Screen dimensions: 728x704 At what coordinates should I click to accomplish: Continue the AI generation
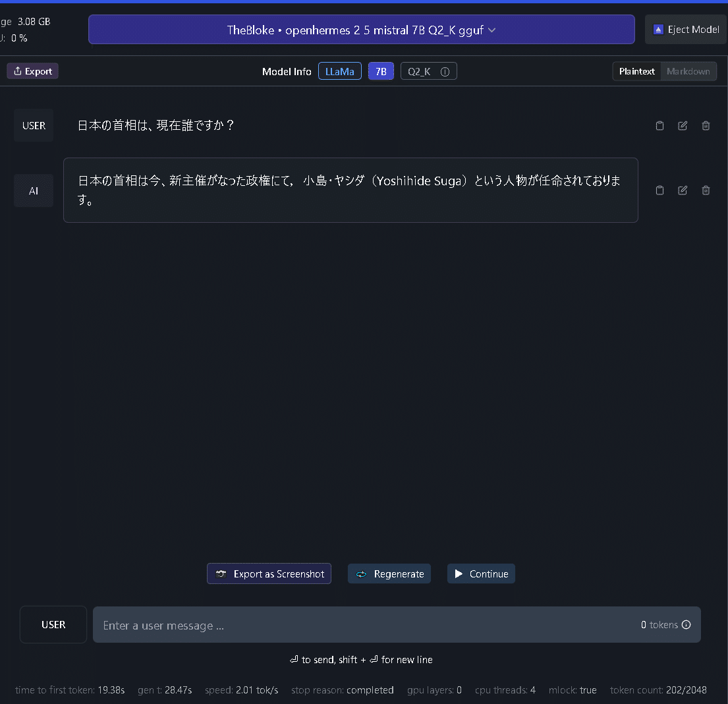(x=481, y=574)
